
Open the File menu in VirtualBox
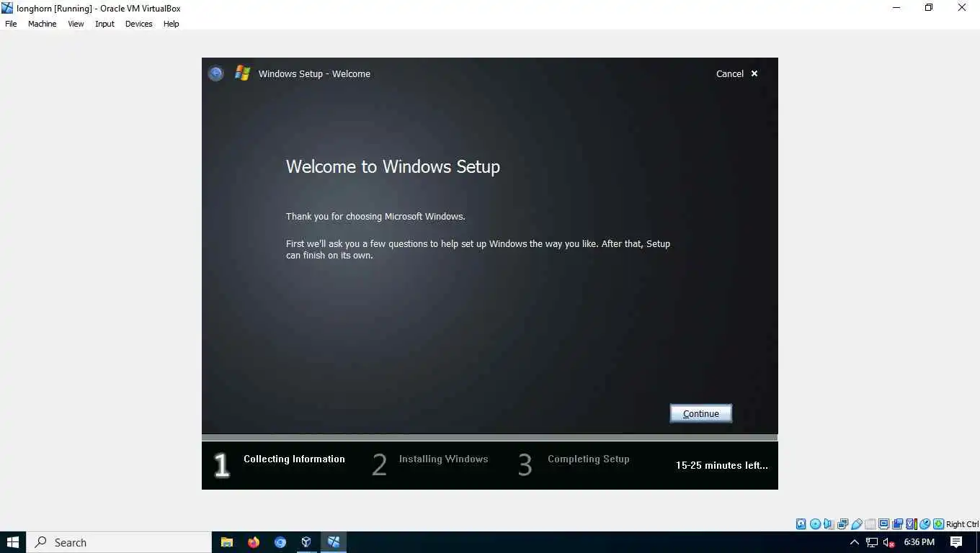coord(11,24)
